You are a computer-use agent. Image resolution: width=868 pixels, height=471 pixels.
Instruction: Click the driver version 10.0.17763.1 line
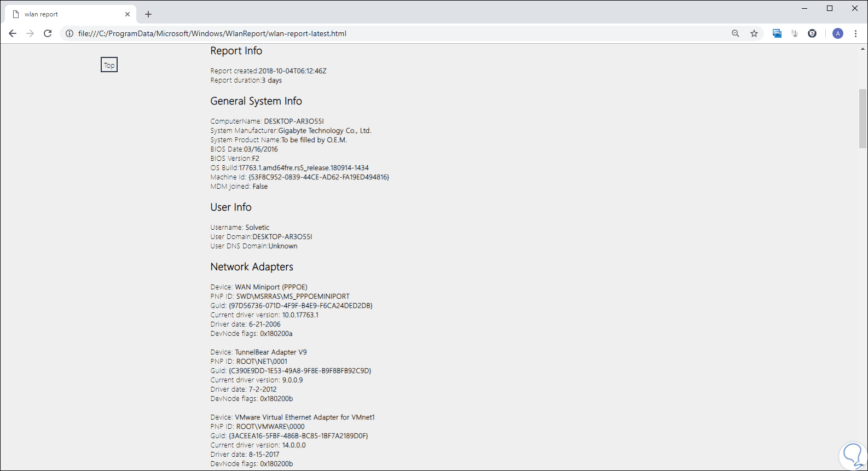[264, 315]
